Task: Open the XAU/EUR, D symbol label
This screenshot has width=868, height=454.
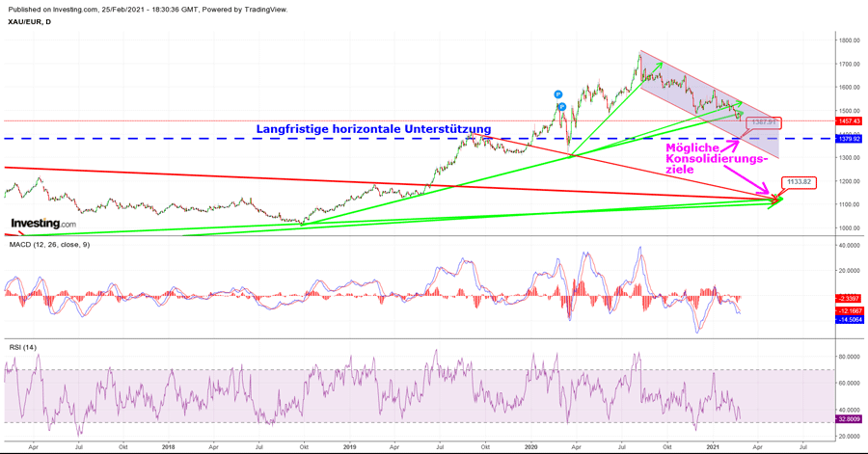Action: 28,22
